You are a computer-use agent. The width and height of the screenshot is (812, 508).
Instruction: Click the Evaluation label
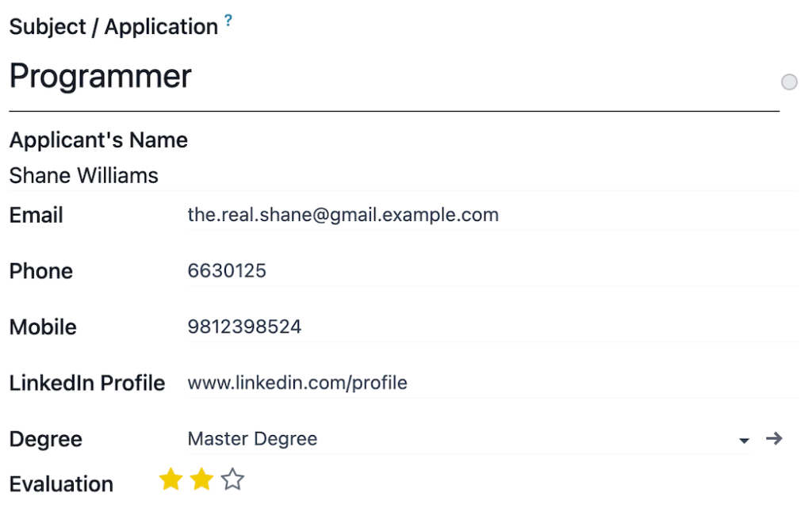tap(61, 484)
